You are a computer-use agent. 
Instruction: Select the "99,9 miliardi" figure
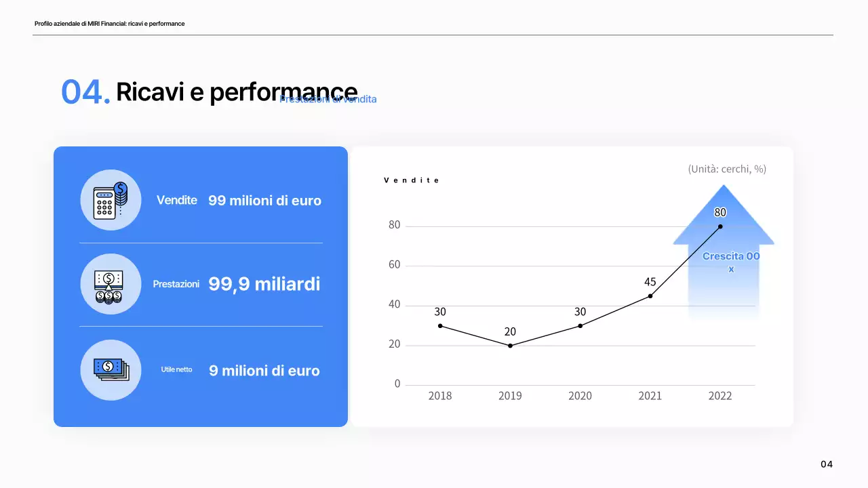tap(264, 284)
